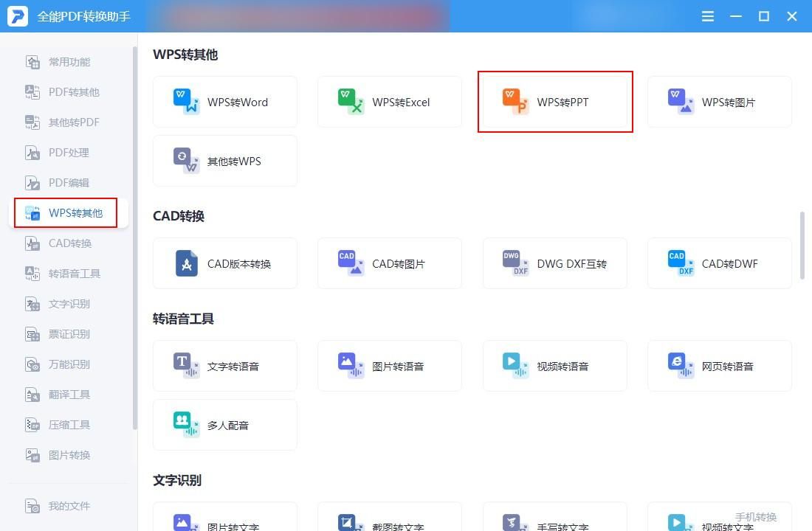
Task: Open the 文字转语音 tool
Action: coord(224,366)
